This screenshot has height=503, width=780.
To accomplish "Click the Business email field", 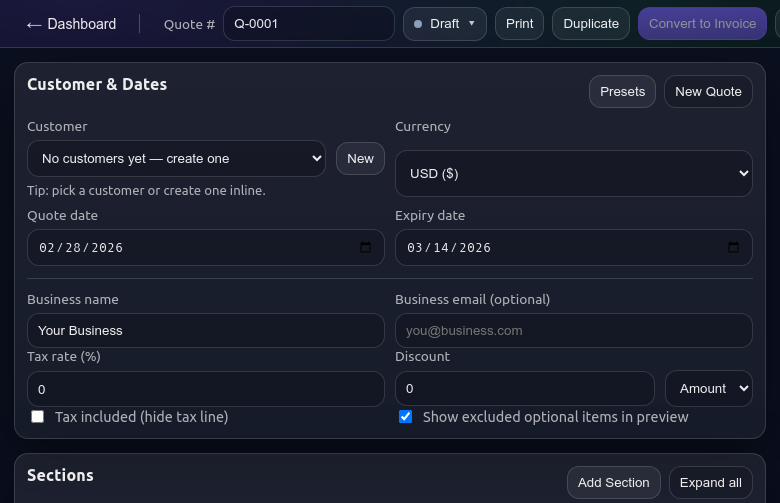I will (574, 330).
